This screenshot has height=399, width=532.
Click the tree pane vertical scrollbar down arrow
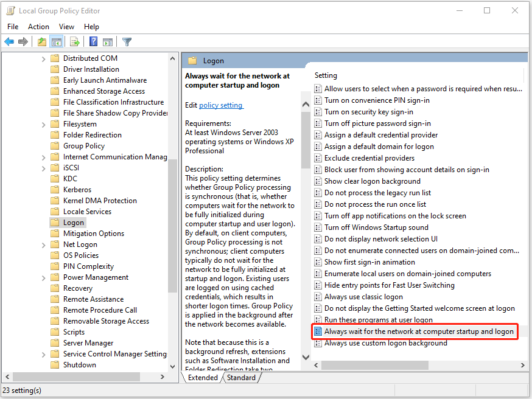[x=173, y=366]
